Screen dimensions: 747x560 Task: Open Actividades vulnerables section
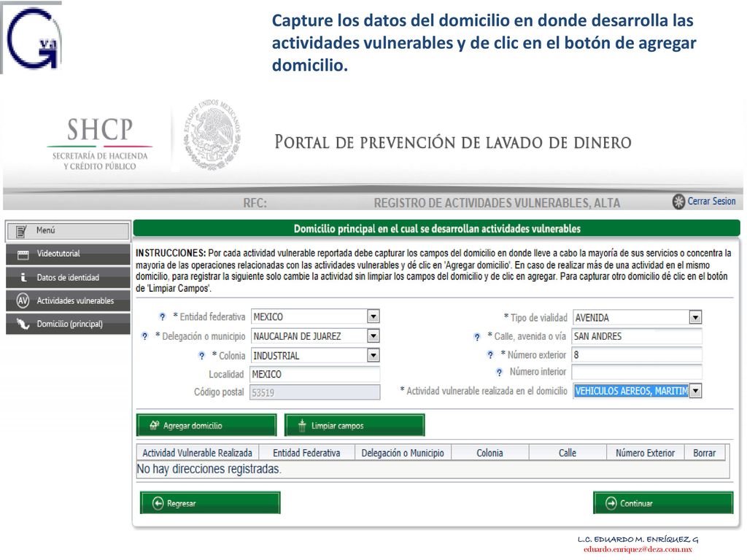(x=68, y=300)
